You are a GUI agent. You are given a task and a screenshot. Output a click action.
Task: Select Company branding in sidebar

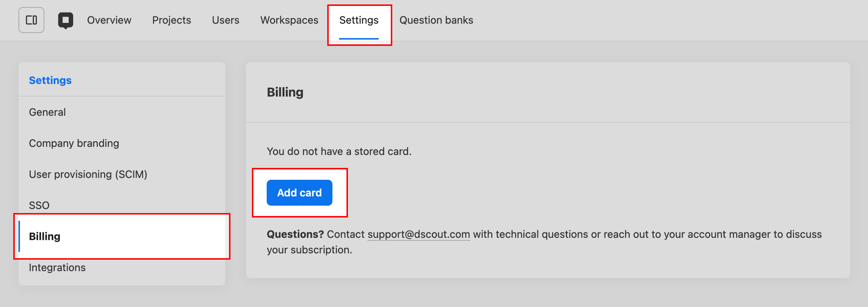click(x=74, y=143)
